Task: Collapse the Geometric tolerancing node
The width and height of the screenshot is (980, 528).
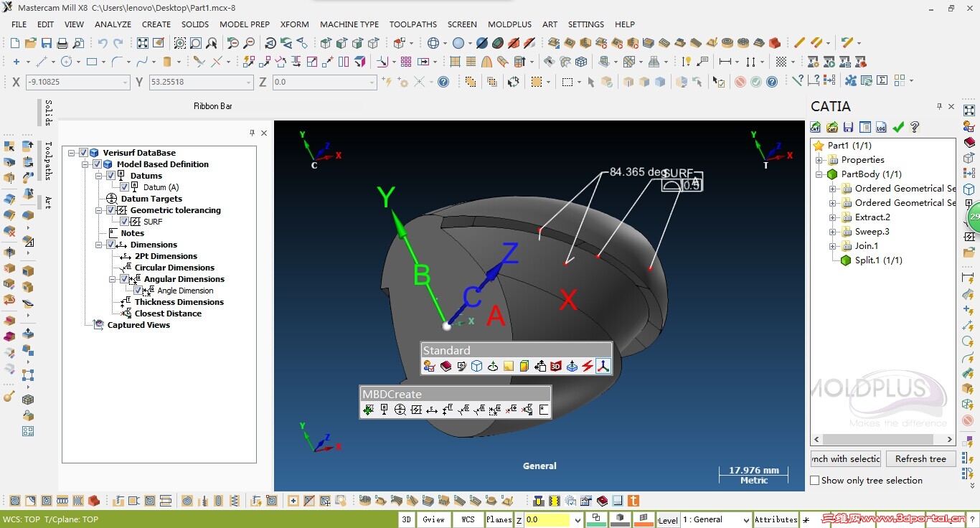Action: (99, 210)
